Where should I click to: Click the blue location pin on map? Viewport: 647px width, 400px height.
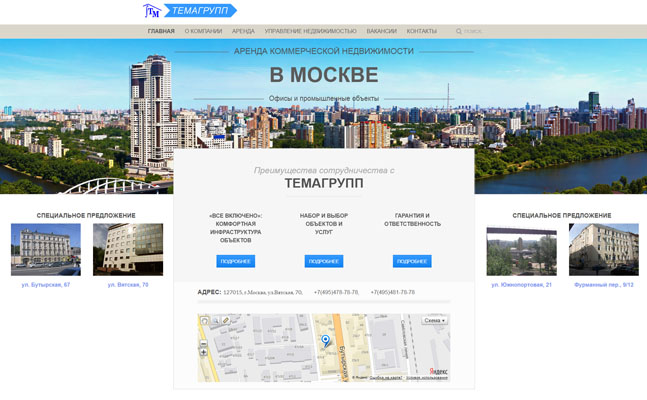point(326,341)
